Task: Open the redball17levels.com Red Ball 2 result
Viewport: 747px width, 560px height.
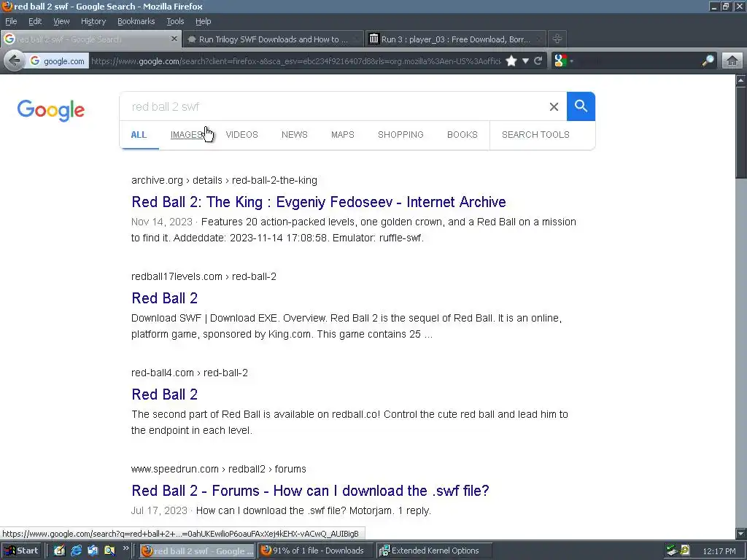Action: [x=164, y=298]
